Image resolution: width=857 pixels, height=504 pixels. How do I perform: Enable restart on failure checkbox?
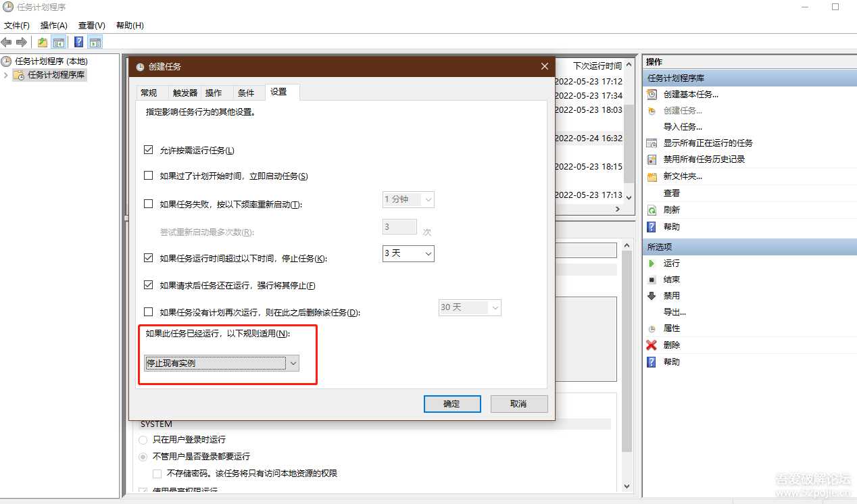pos(148,204)
